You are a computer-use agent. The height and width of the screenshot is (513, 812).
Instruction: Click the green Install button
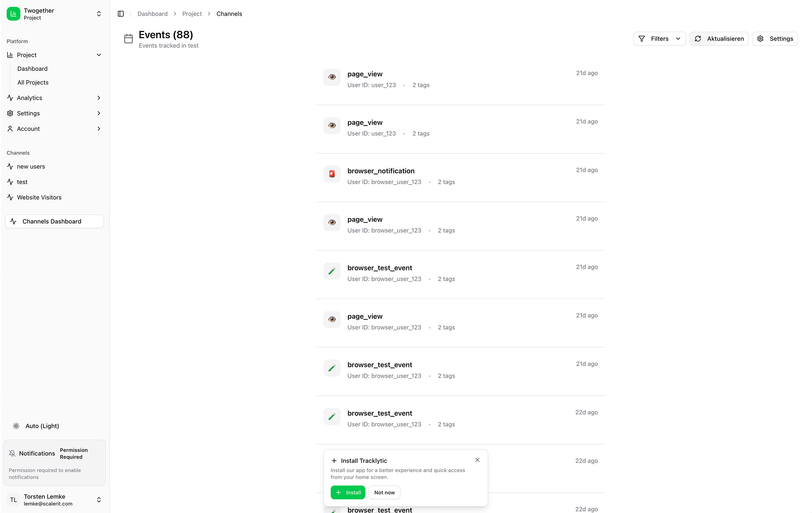tap(348, 493)
